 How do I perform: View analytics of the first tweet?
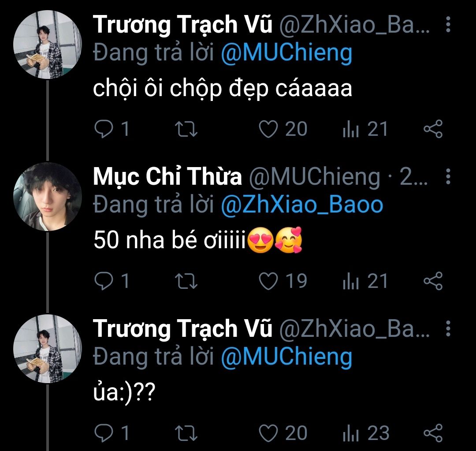pyautogui.click(x=350, y=129)
